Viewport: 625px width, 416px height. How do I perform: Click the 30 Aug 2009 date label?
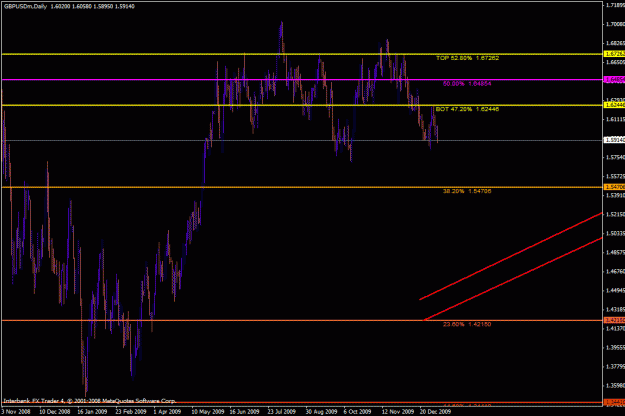pyautogui.click(x=320, y=412)
